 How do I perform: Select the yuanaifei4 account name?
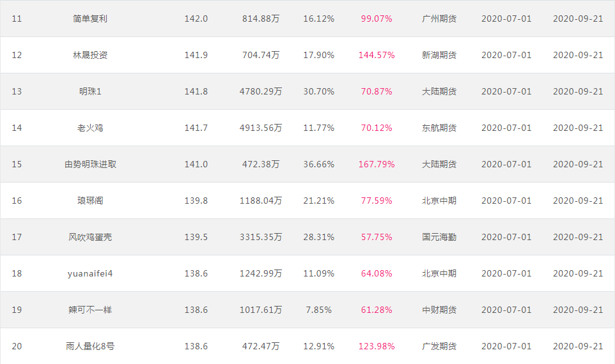pos(90,273)
